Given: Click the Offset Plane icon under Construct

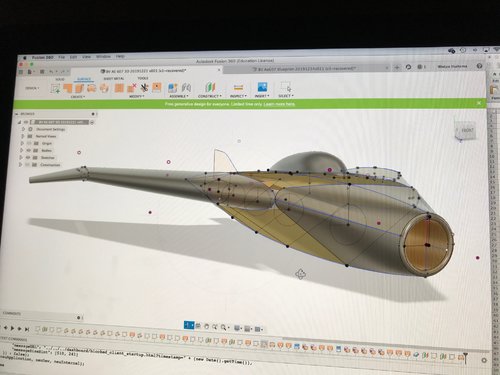Looking at the screenshot, I should point(210,87).
